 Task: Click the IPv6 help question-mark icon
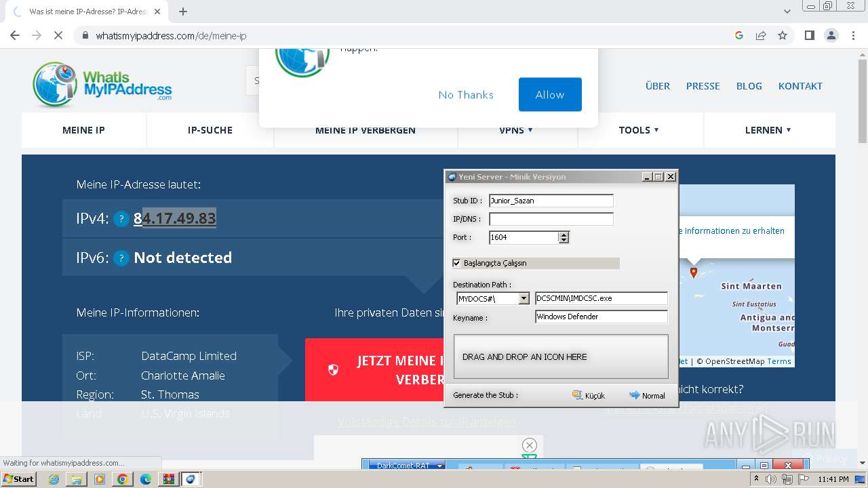pos(121,258)
